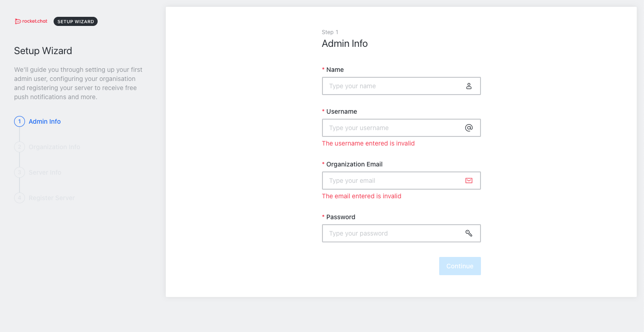Select the Register Server step
This screenshot has width=644, height=332.
tap(51, 198)
